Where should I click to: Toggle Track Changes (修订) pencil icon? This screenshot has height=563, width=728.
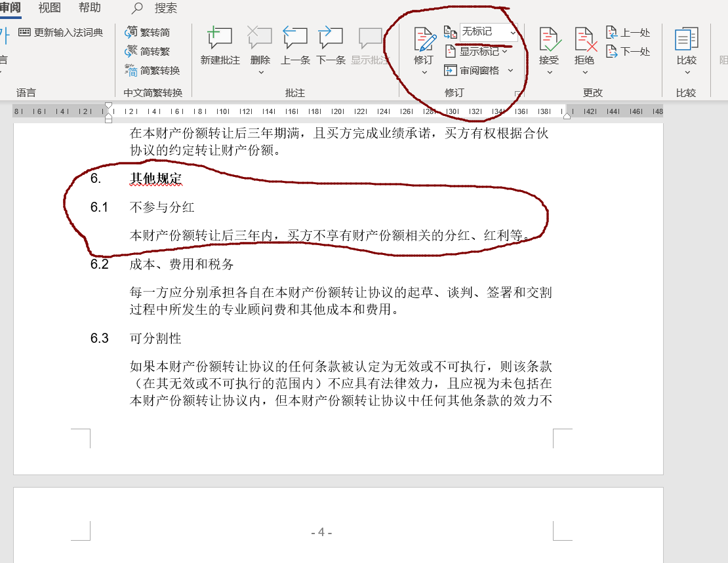point(424,39)
